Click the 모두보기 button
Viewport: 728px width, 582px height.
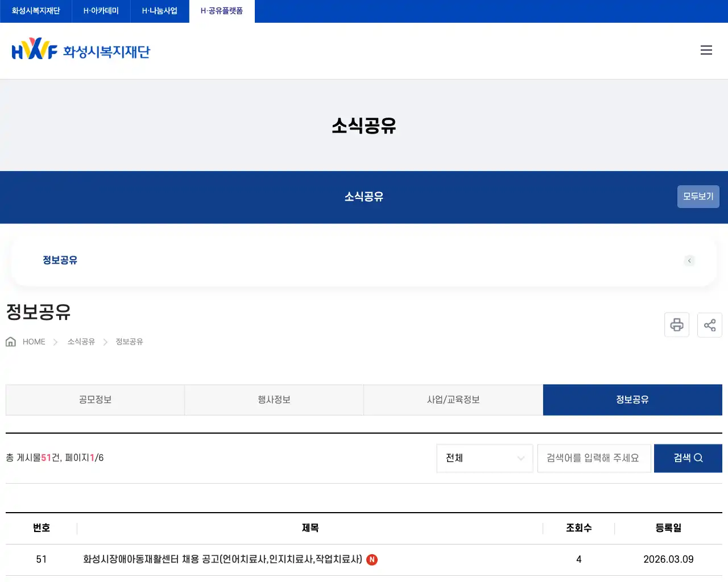coord(698,196)
